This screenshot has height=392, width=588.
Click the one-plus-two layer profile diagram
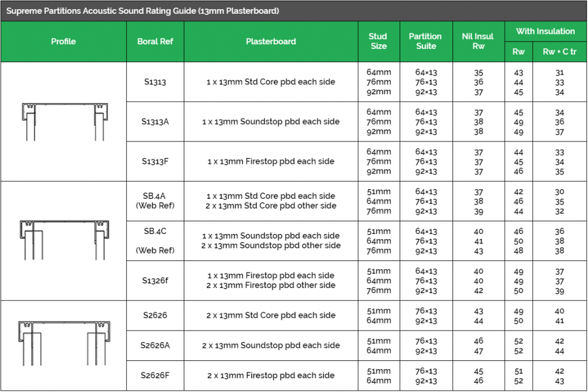click(x=64, y=240)
